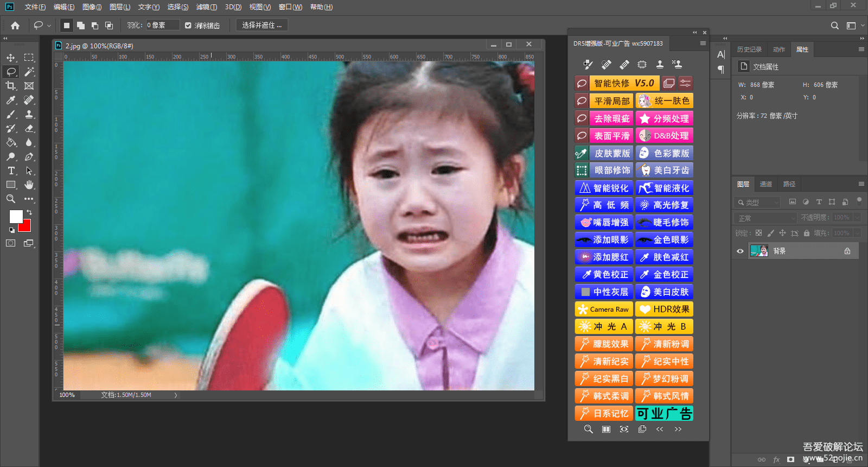Click the 智能液化 plugin button

coord(665,188)
